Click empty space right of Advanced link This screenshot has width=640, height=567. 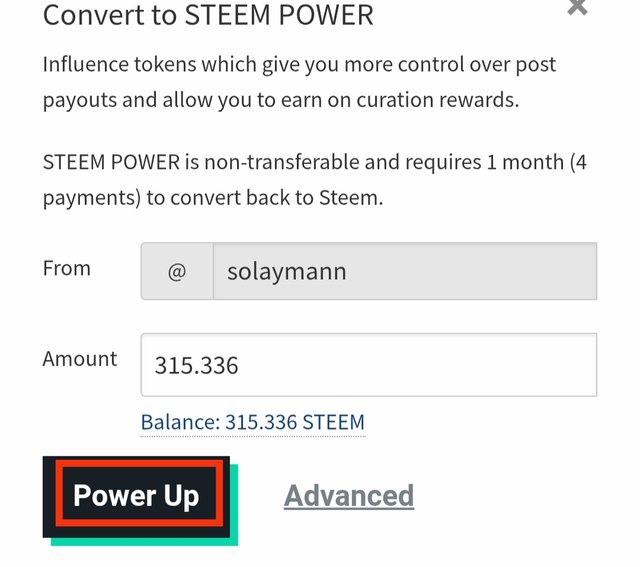[x=520, y=496]
